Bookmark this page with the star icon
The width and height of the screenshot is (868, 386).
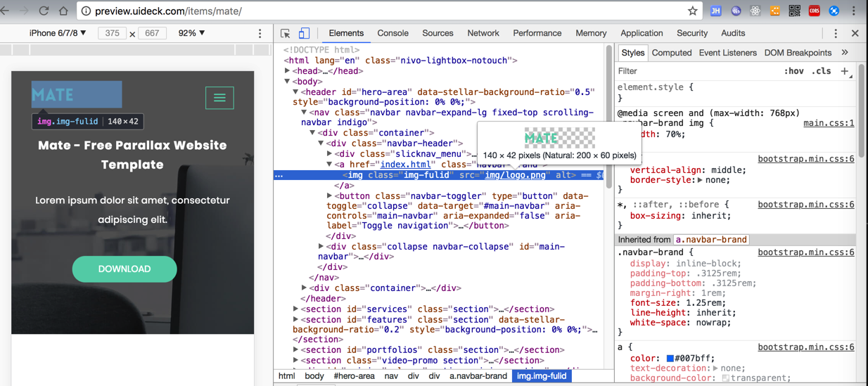[692, 11]
